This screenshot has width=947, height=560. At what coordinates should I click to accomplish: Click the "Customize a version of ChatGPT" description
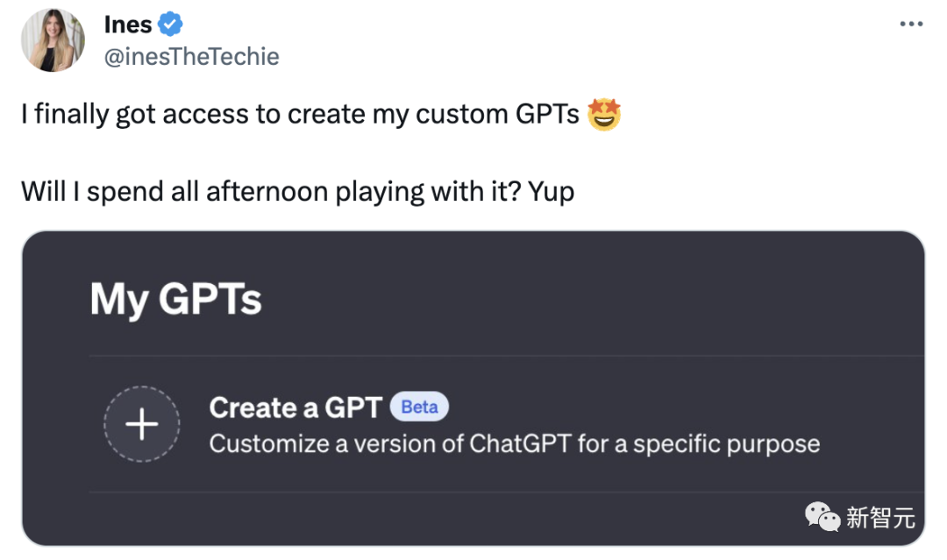514,443
